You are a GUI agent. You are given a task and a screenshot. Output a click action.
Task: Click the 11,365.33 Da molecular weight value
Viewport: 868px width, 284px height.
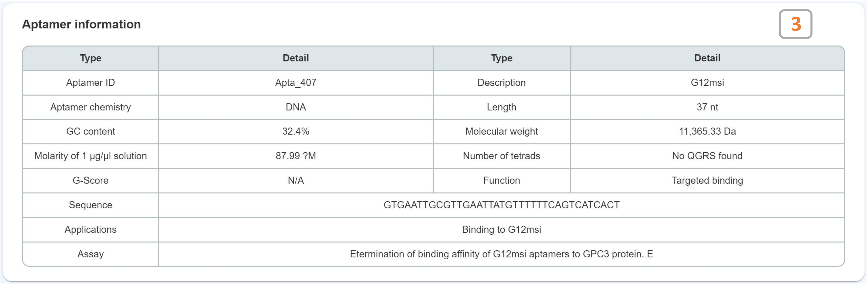coord(707,132)
